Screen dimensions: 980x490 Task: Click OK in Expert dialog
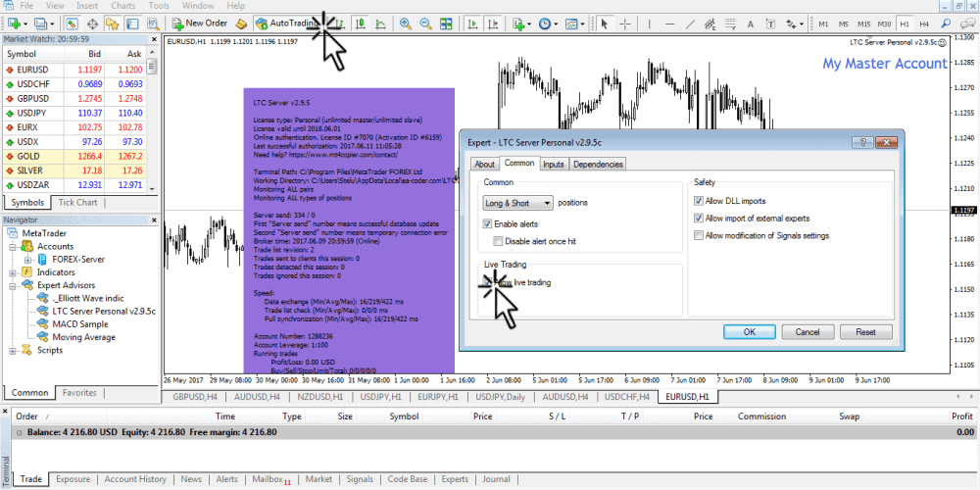pyautogui.click(x=750, y=332)
